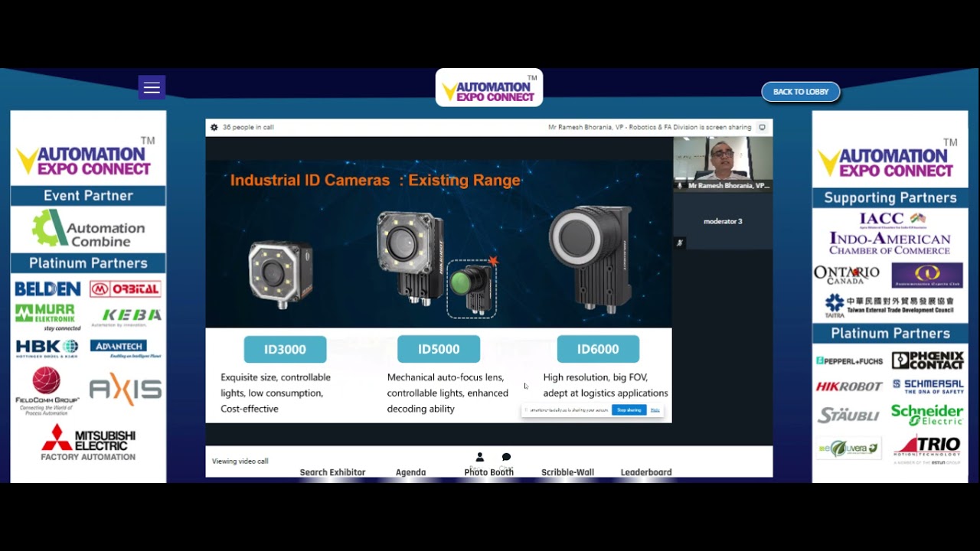Click the ID5000 label on slide

pyautogui.click(x=439, y=349)
